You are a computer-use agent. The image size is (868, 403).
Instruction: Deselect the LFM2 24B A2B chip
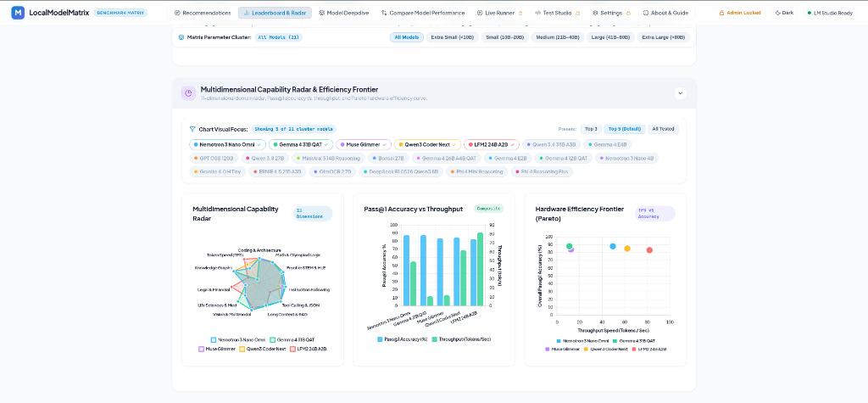[492, 145]
